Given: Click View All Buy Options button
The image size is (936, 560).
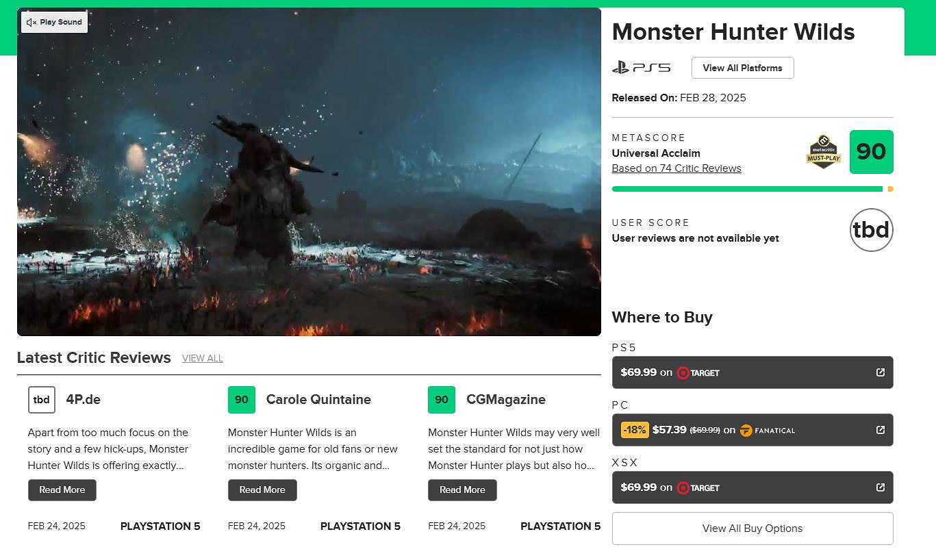Looking at the screenshot, I should [x=752, y=529].
